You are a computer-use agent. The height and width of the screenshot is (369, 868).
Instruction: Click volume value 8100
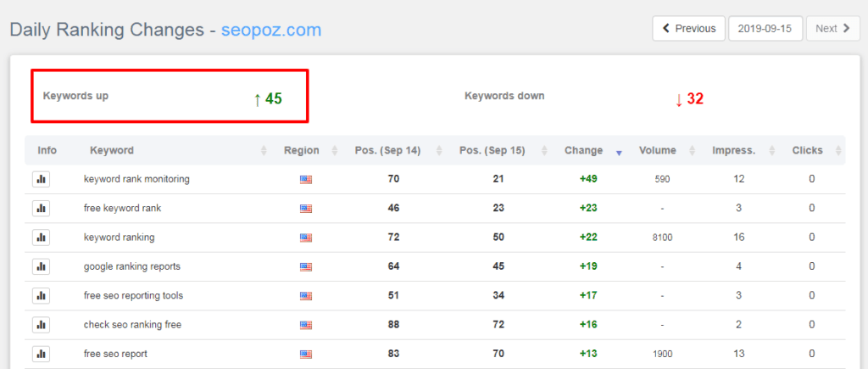(x=662, y=238)
